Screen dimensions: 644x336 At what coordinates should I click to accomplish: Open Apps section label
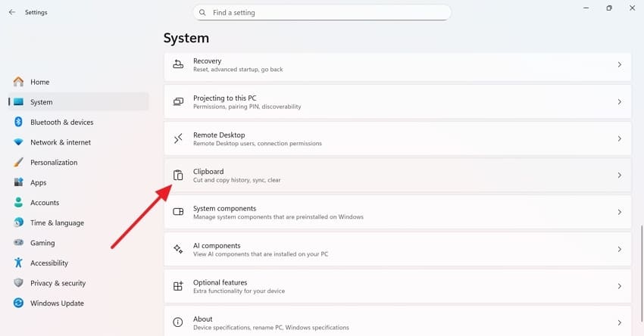coord(38,182)
